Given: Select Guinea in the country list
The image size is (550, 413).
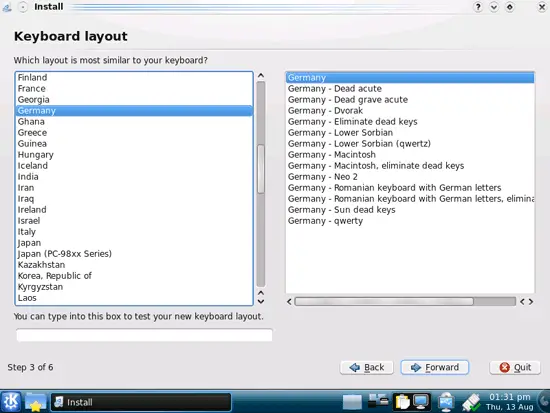Looking at the screenshot, I should click(134, 144).
